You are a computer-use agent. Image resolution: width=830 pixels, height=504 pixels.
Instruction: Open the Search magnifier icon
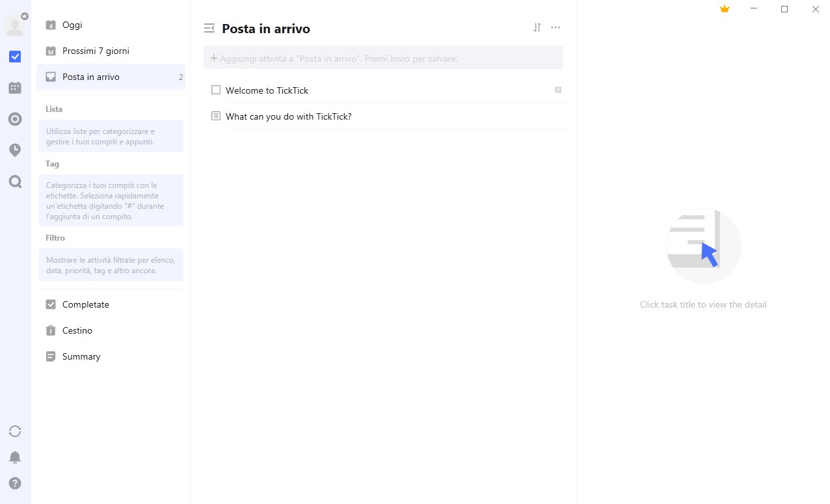[x=15, y=181]
